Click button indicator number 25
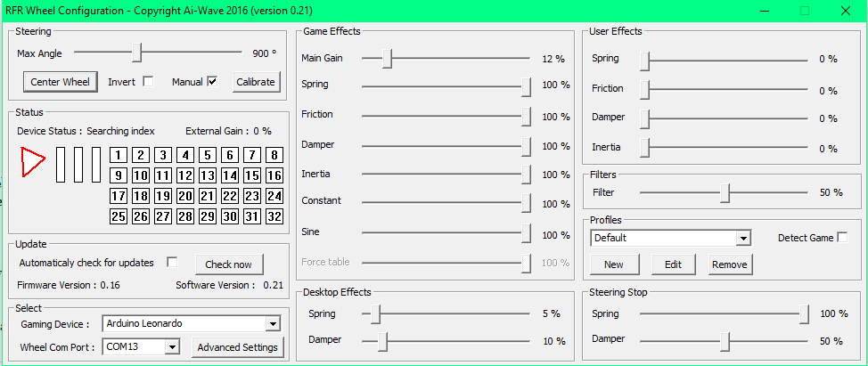The image size is (868, 366). (119, 216)
